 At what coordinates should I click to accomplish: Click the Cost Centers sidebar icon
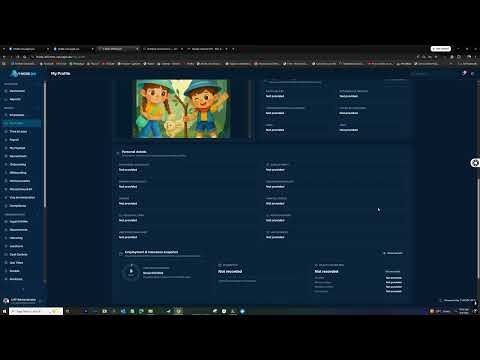click(x=6, y=254)
